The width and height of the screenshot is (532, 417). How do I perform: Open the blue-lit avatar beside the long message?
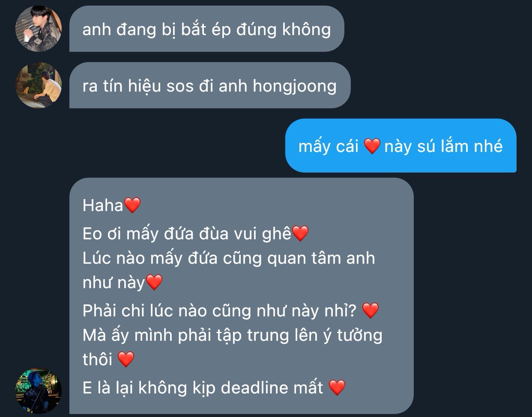pos(39,391)
